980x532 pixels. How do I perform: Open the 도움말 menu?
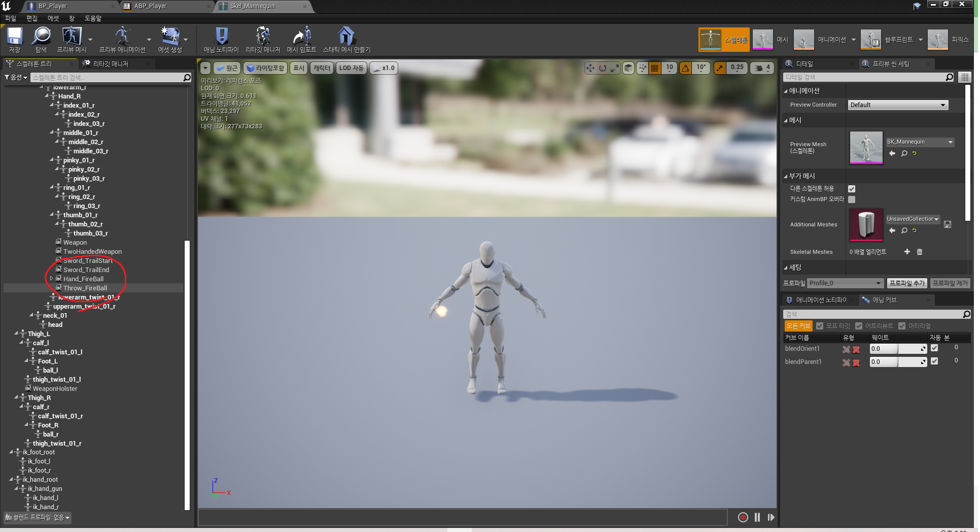click(93, 18)
